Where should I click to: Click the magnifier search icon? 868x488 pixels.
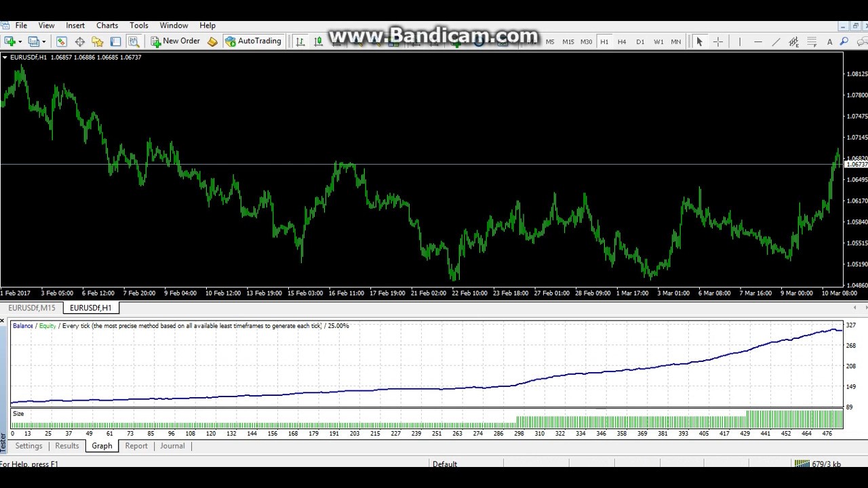pos(844,41)
